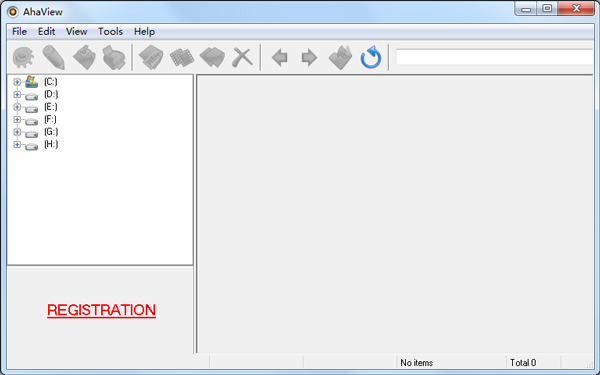Click the pencil edit toolbar icon
The width and height of the screenshot is (600, 375).
pyautogui.click(x=54, y=58)
